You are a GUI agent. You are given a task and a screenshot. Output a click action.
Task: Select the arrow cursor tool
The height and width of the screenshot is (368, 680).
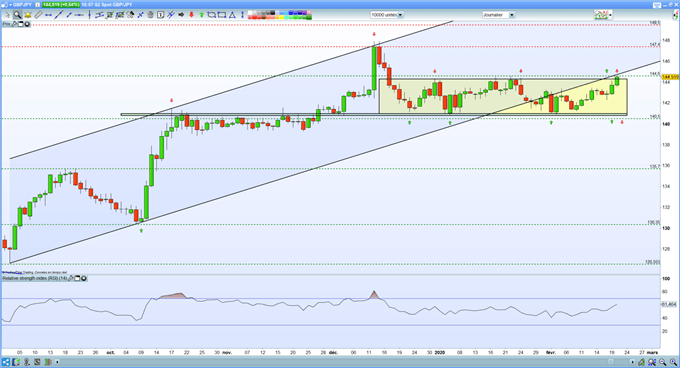coord(7,15)
